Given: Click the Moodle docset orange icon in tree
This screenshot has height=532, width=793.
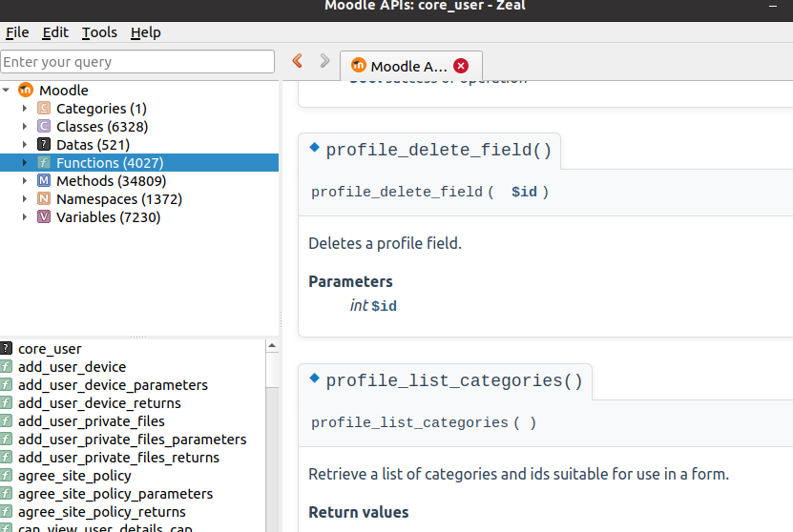Looking at the screenshot, I should pyautogui.click(x=25, y=90).
